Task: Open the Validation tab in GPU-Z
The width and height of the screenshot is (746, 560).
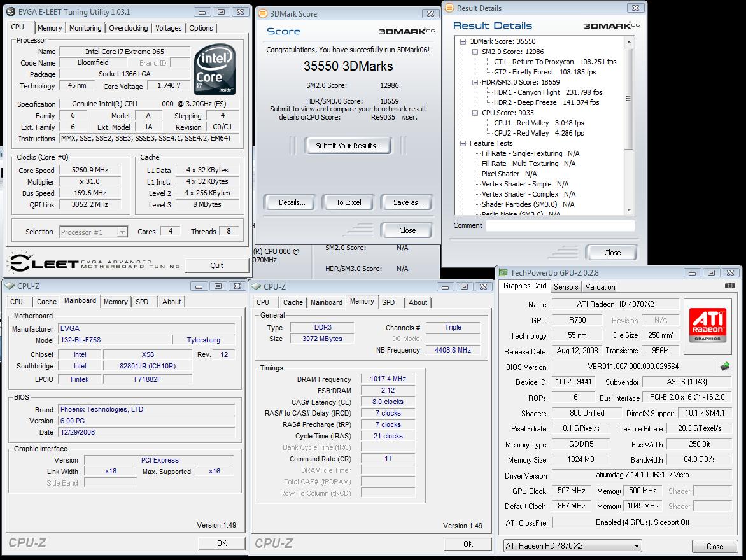Action: coord(600,287)
